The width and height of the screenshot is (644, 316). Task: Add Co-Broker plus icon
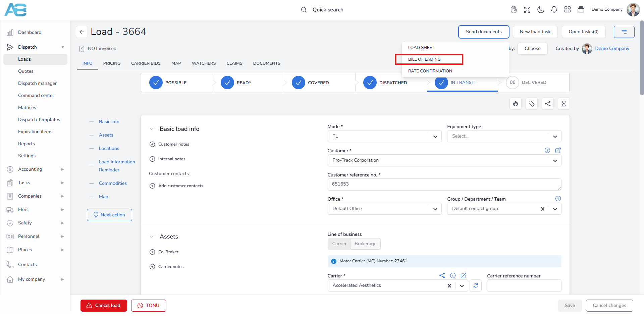tap(152, 252)
